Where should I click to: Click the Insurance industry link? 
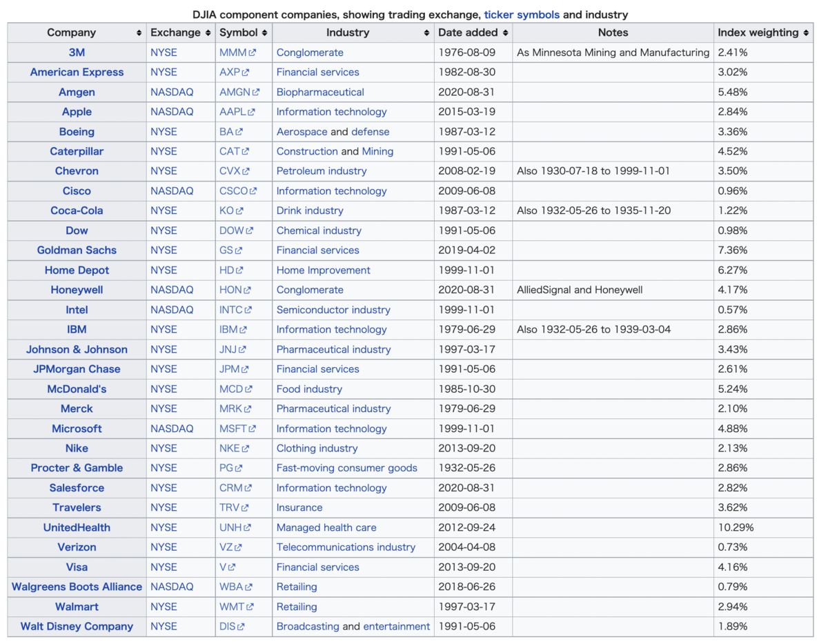point(299,508)
